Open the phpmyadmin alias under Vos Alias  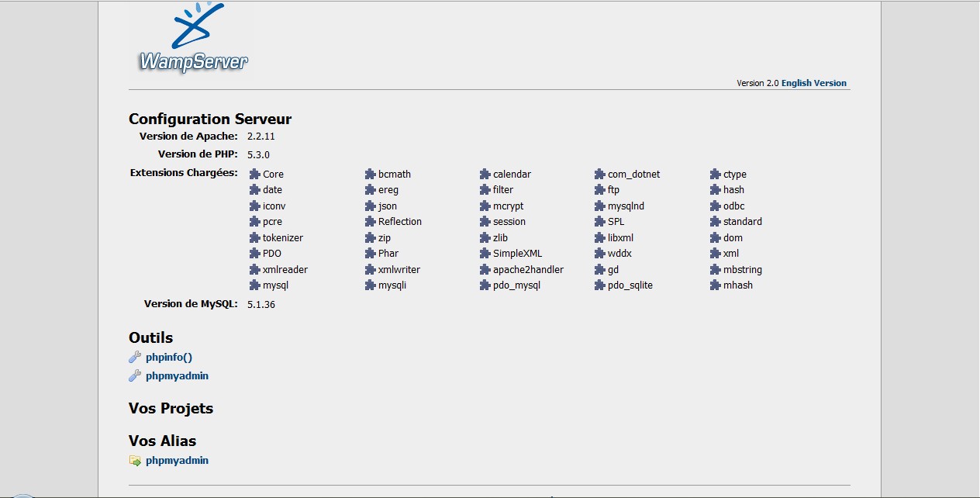177,461
